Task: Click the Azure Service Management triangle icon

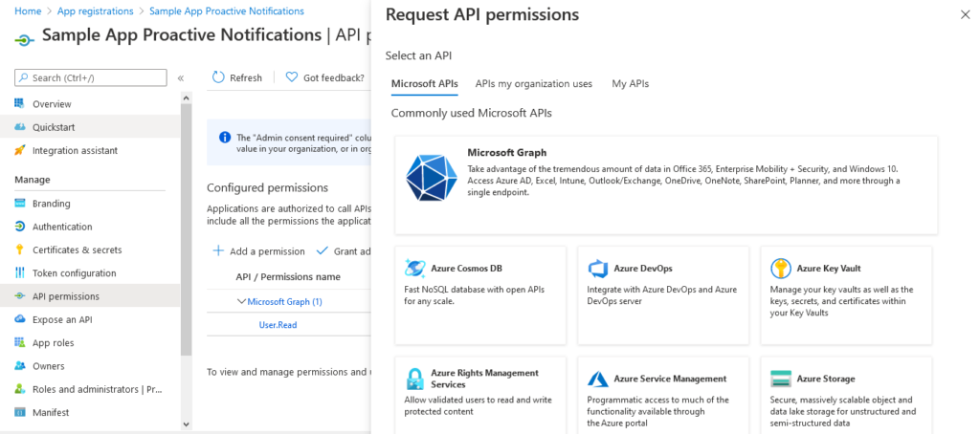Action: 598,380
